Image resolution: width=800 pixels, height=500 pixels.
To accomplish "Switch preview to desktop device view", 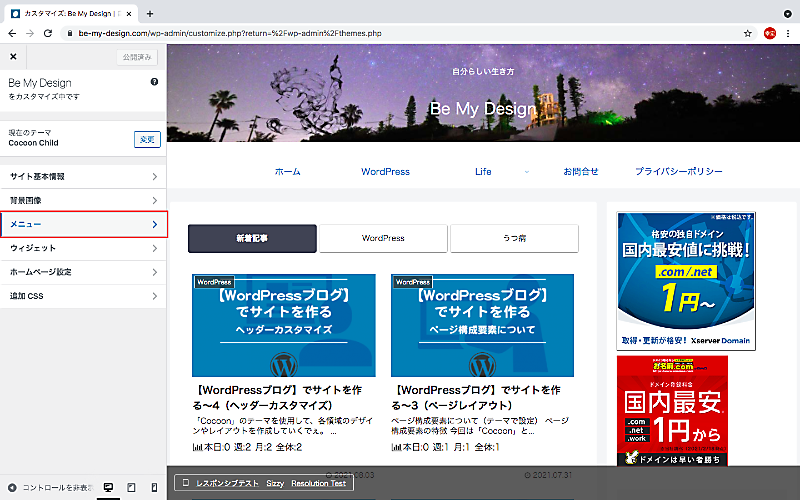I will pos(108,487).
